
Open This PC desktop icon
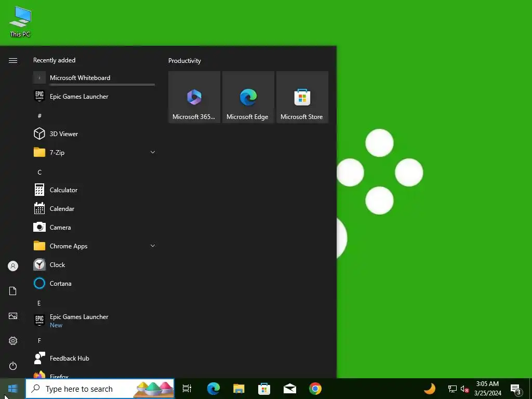(20, 22)
